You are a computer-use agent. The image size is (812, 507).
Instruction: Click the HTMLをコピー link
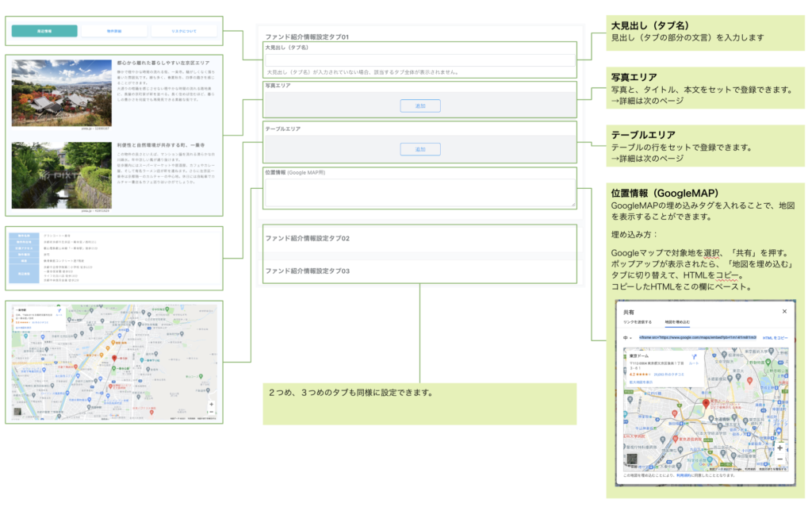774,337
